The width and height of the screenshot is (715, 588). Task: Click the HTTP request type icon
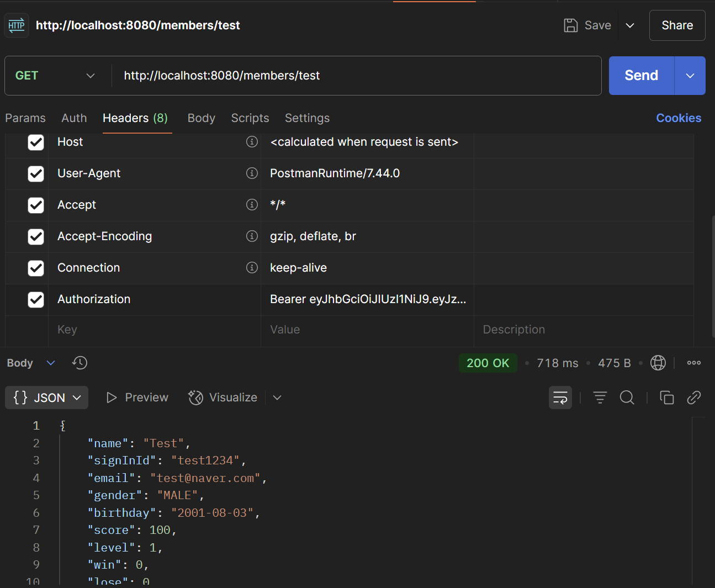(17, 25)
